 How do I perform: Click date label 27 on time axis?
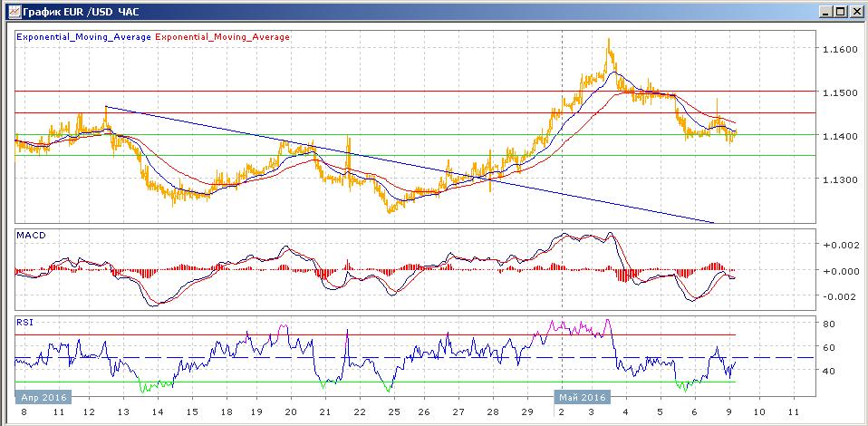pyautogui.click(x=458, y=412)
